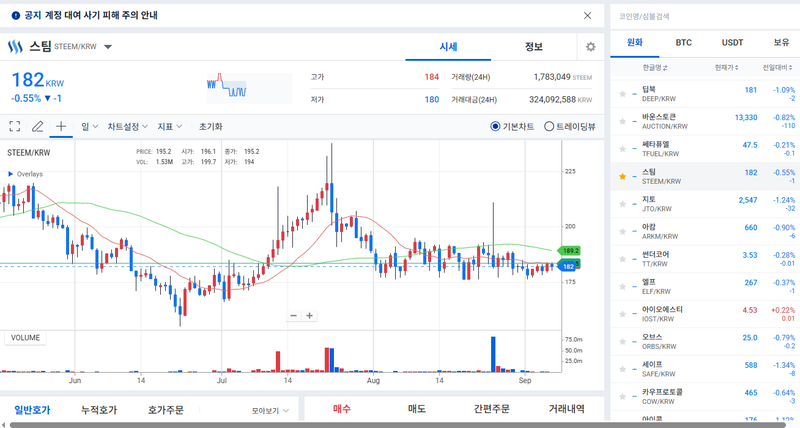The width and height of the screenshot is (800, 428).
Task: Click the info icon beside 공지 notice
Action: coord(16,16)
